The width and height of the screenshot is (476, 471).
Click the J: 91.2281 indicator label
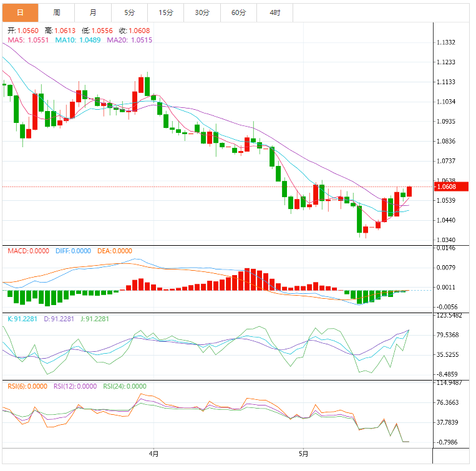pyautogui.click(x=95, y=319)
